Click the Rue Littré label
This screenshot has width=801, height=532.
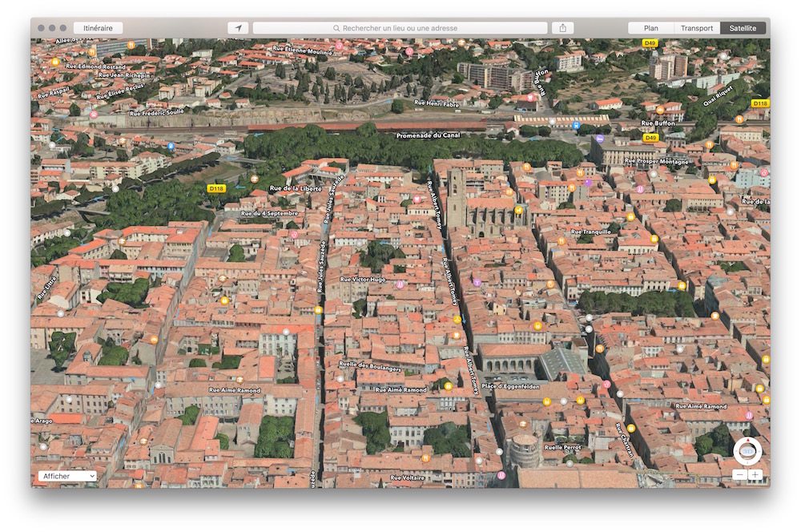pos(47,287)
